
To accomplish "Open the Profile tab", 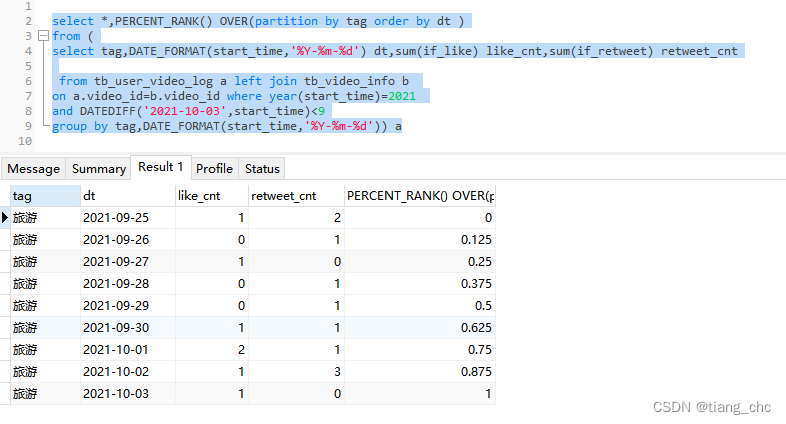I will pyautogui.click(x=214, y=169).
